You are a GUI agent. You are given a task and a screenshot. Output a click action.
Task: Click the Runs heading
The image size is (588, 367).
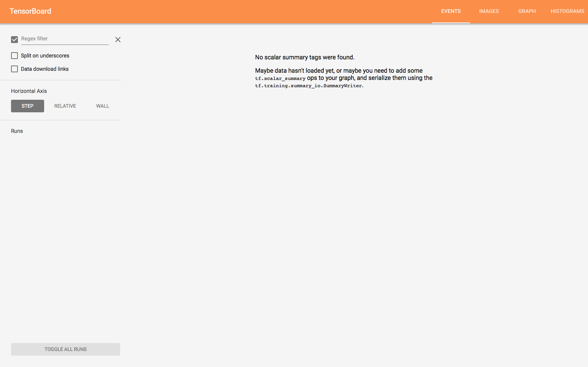pyautogui.click(x=17, y=131)
